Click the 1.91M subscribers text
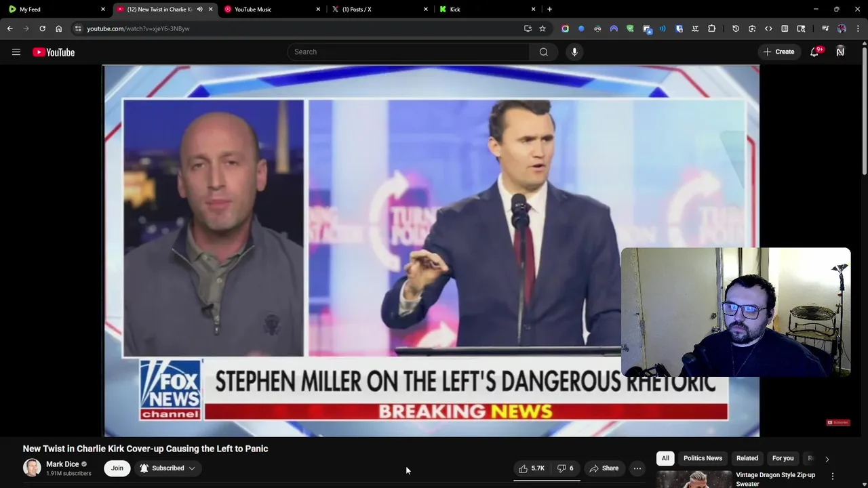Image resolution: width=868 pixels, height=488 pixels. pos(68,474)
